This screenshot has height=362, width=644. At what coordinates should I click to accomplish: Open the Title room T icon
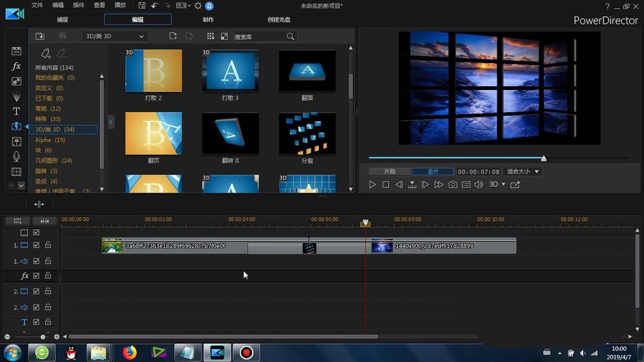(17, 111)
